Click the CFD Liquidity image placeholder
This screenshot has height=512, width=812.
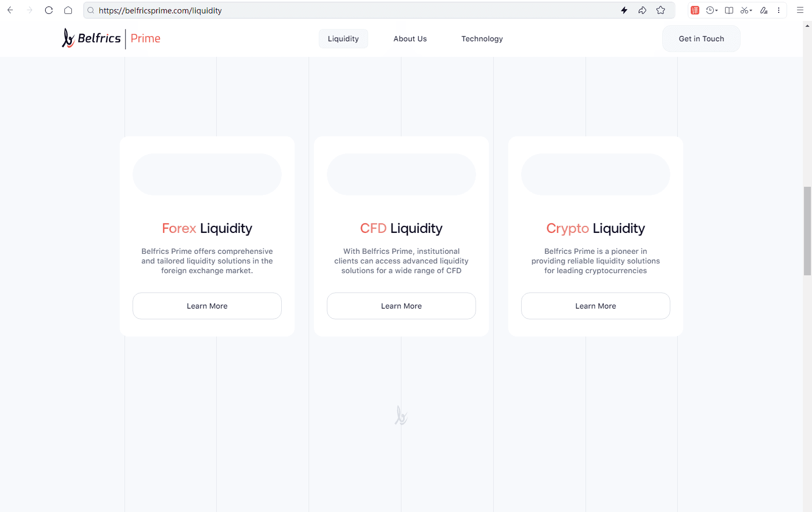[401, 174]
